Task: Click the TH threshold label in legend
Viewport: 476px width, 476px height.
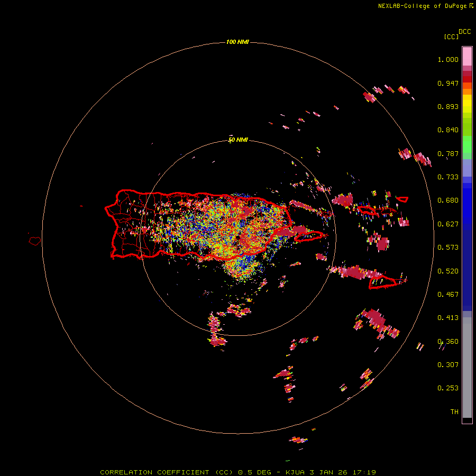Action: [x=454, y=411]
